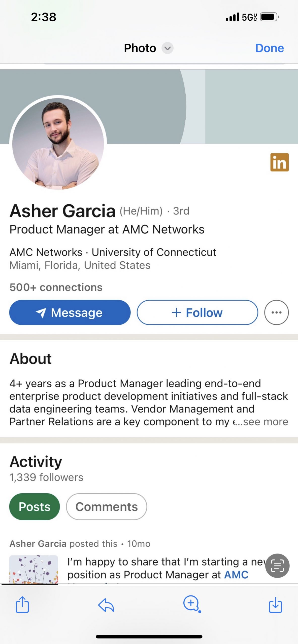Image resolution: width=298 pixels, height=644 pixels.
Task: Tap the magnifier zoom-plus icon
Action: pyautogui.click(x=191, y=603)
